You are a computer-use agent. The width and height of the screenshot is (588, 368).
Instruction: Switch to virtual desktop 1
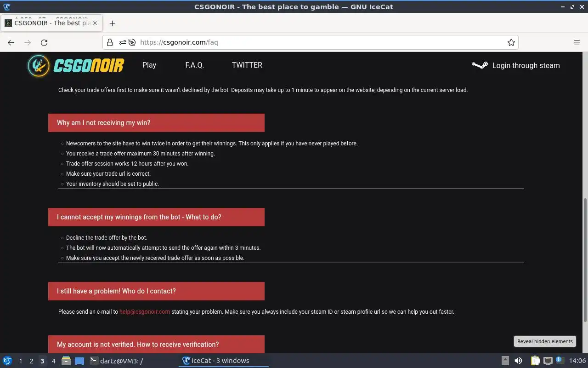click(20, 361)
